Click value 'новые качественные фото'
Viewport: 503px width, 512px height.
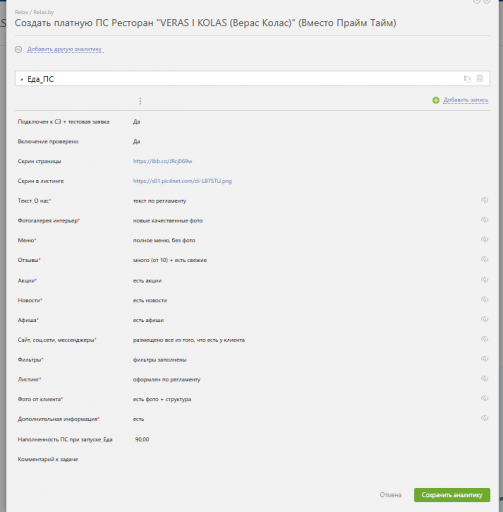(x=168, y=221)
